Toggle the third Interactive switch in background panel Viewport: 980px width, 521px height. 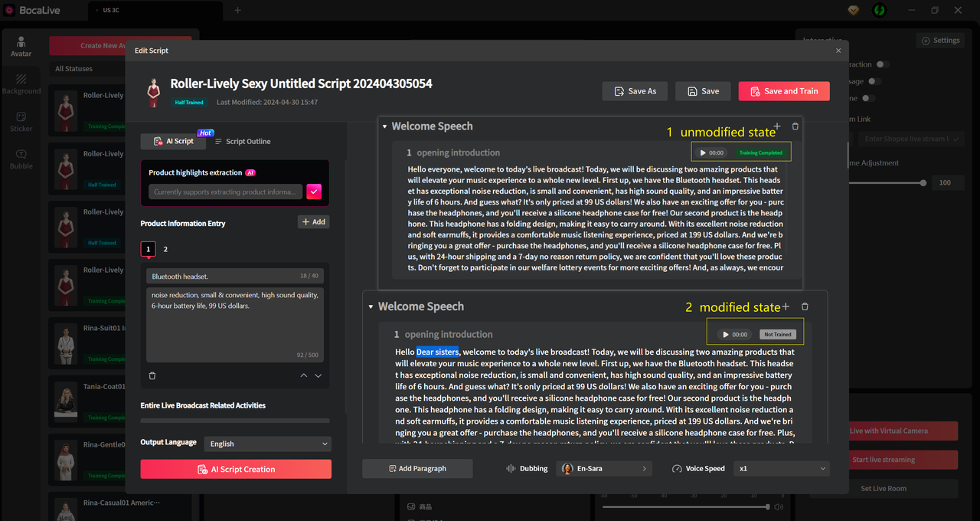tap(869, 98)
